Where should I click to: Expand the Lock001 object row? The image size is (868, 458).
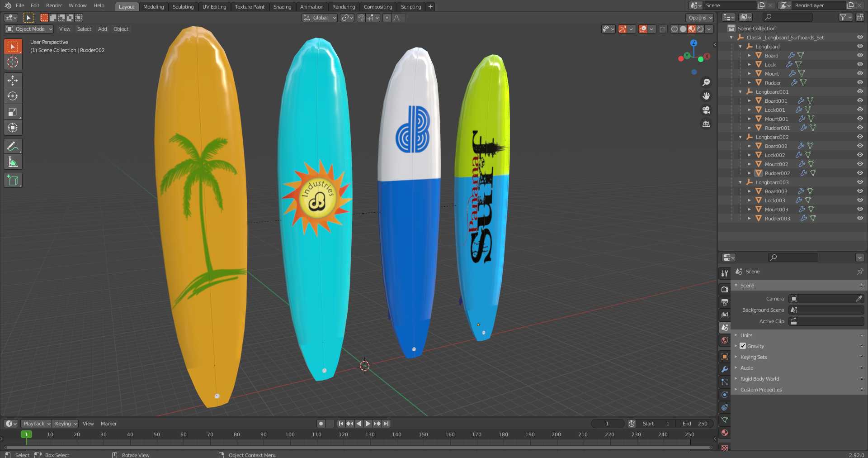point(750,110)
